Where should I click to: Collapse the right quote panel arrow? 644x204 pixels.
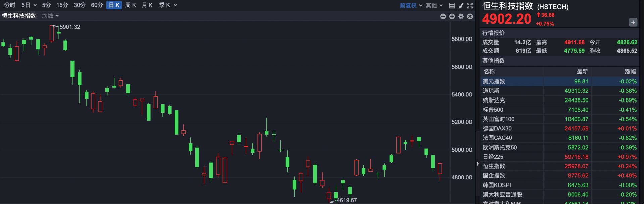click(478, 164)
